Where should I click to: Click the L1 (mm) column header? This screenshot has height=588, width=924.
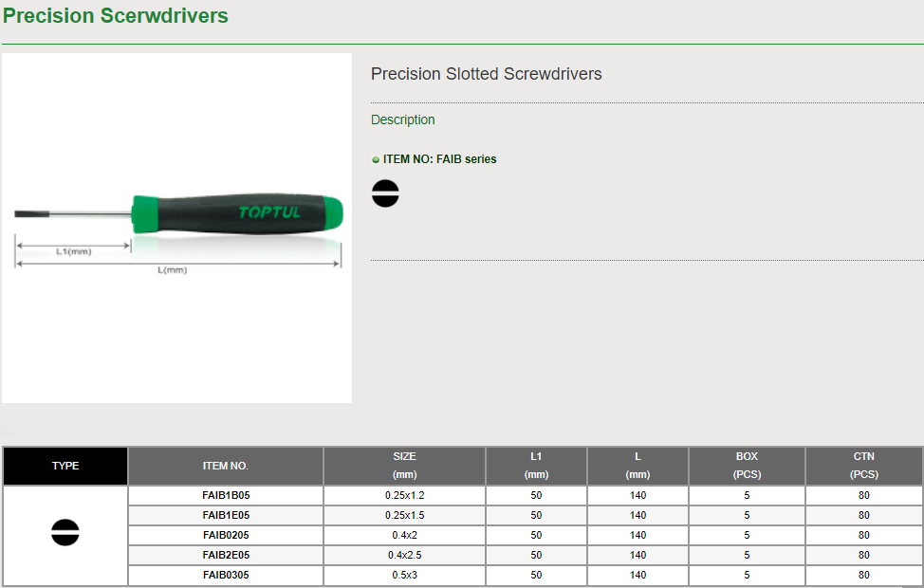[536, 466]
